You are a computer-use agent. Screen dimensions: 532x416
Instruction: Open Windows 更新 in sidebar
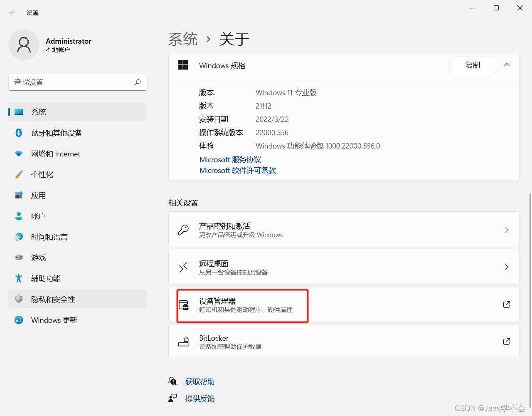pyautogui.click(x=78, y=320)
